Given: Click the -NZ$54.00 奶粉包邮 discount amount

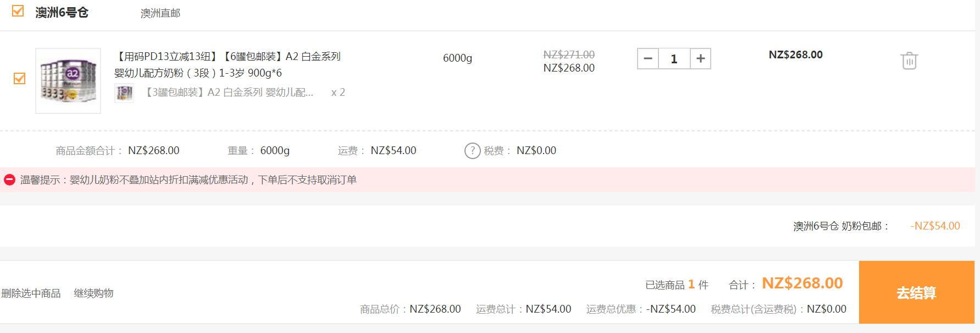Looking at the screenshot, I should click(935, 226).
